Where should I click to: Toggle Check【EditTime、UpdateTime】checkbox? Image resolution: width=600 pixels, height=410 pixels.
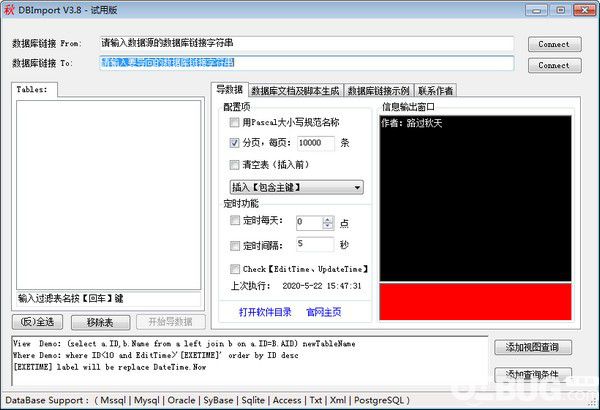tap(235, 269)
